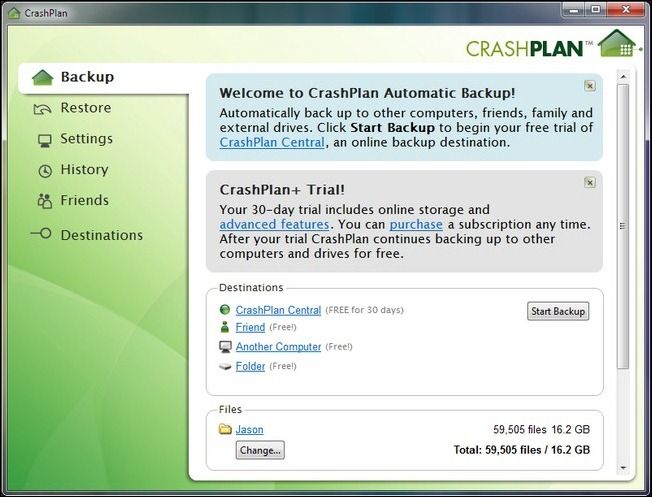Click the drive icon beside Folder
652x497 pixels.
pos(225,366)
